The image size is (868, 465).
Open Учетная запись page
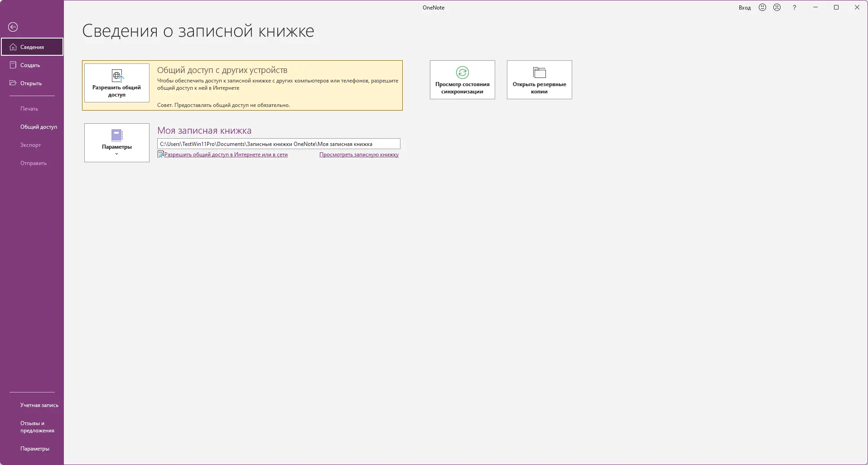32,405
